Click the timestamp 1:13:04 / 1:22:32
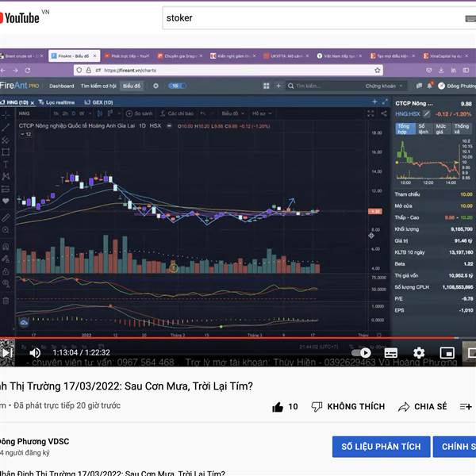Image resolution: width=476 pixels, height=476 pixels. (x=82, y=352)
